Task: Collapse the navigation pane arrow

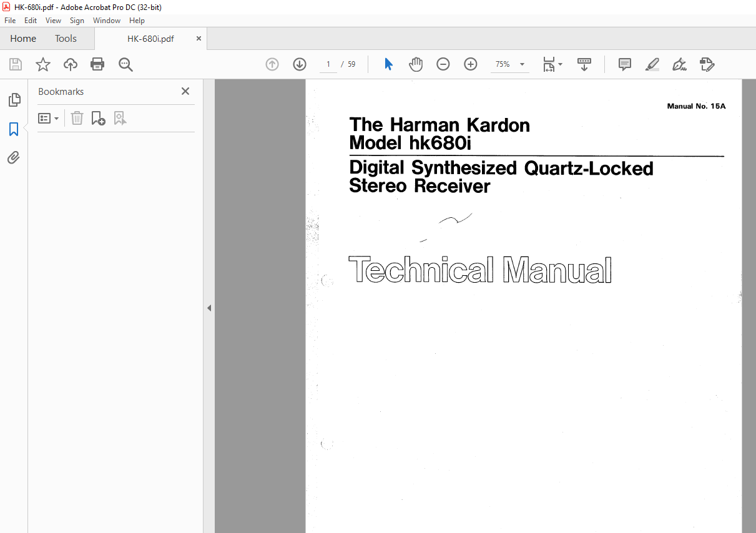Action: click(x=209, y=308)
